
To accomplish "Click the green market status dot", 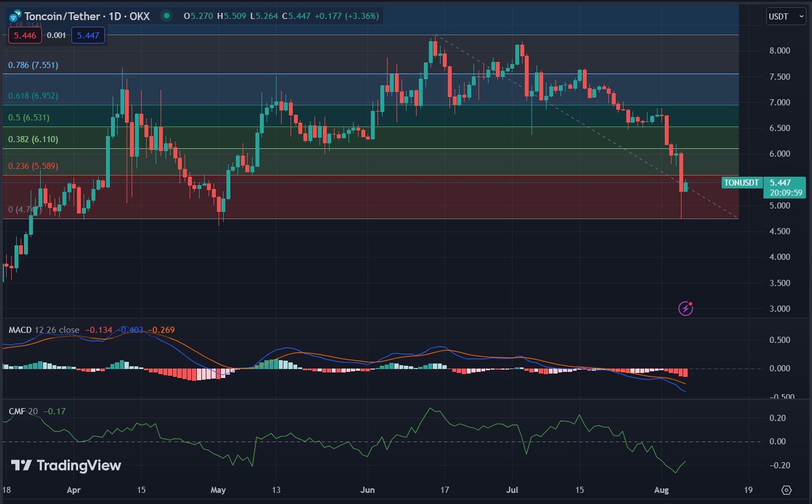I will tap(166, 16).
